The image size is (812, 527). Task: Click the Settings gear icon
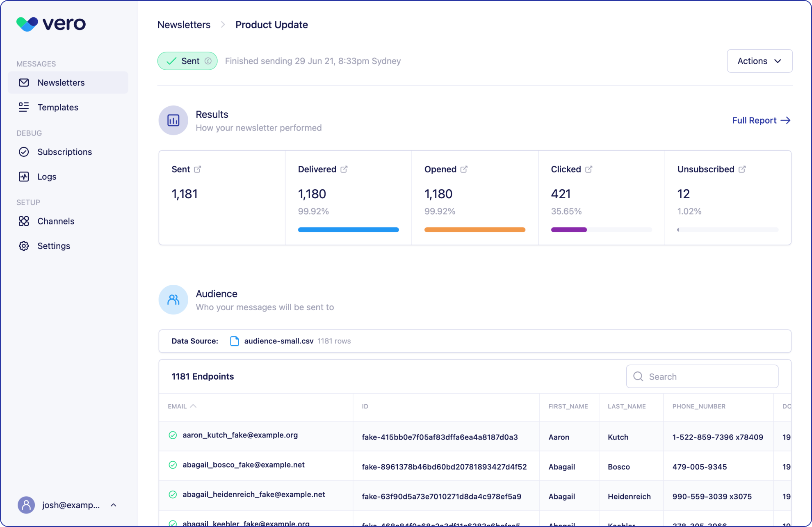23,246
